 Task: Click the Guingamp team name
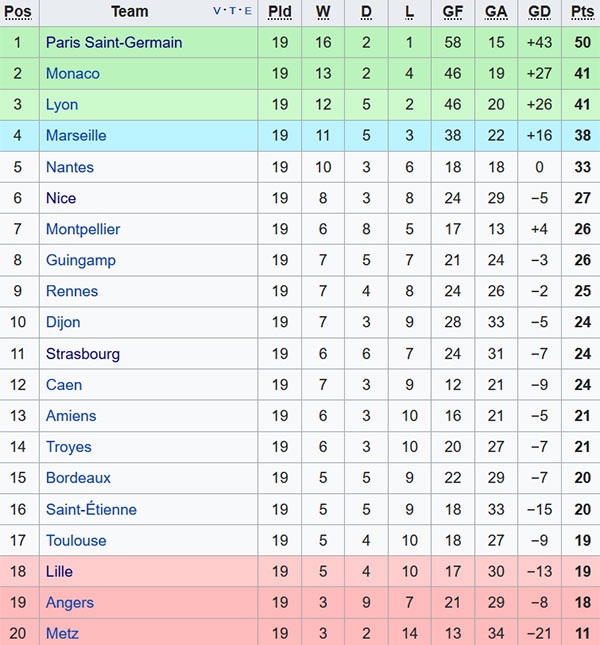pos(81,260)
